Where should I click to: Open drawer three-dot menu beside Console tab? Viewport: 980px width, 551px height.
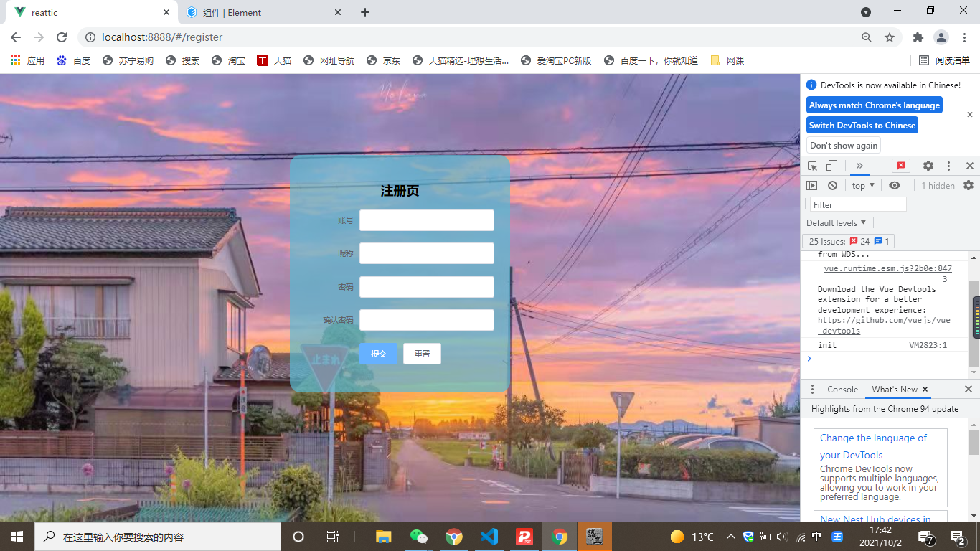(812, 390)
